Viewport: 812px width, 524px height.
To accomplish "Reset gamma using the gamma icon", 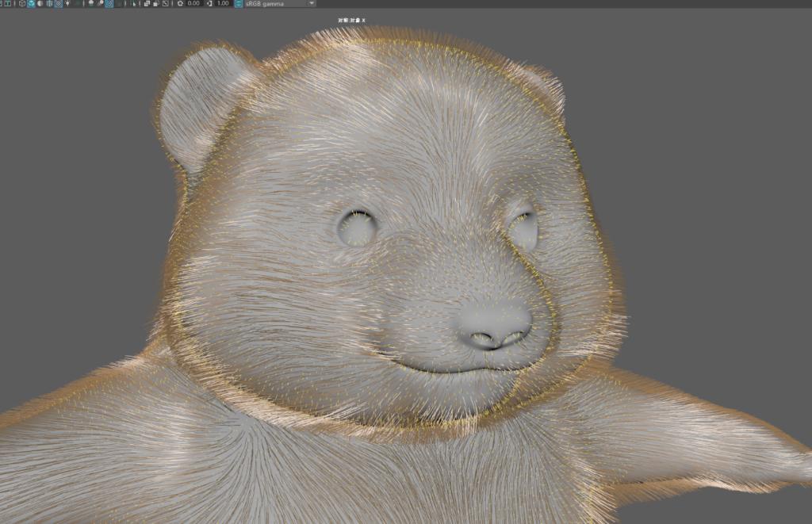I will pos(209,4).
